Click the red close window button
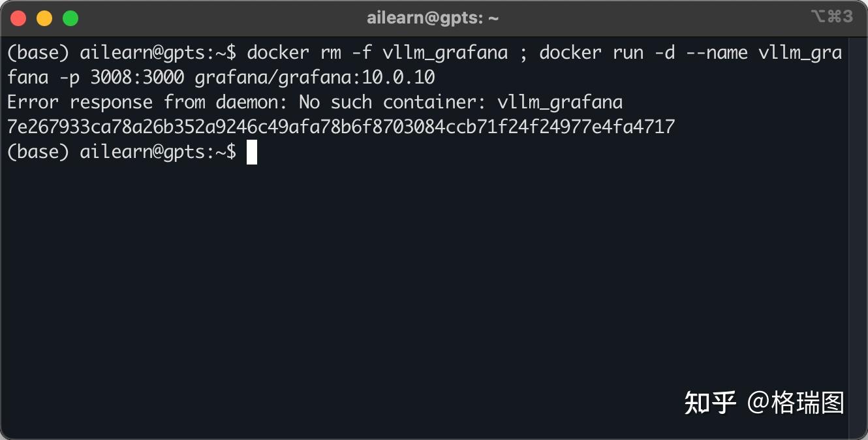 coord(18,18)
